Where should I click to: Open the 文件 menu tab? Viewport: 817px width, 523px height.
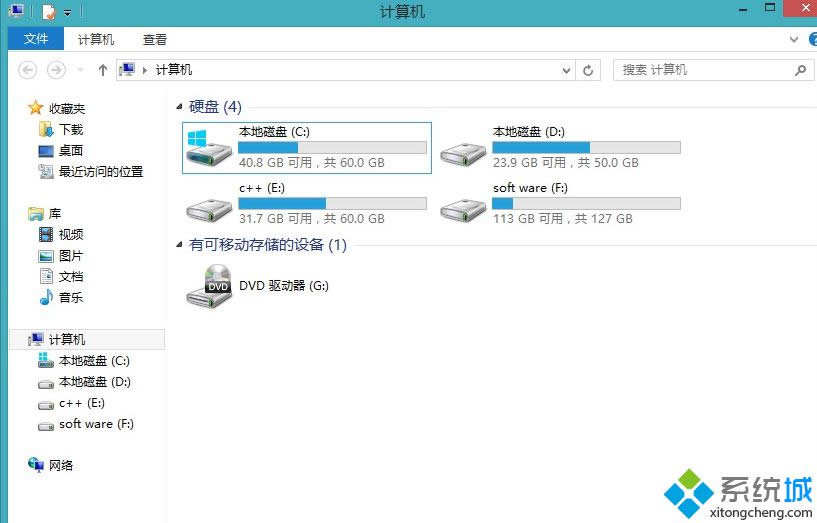(36, 39)
